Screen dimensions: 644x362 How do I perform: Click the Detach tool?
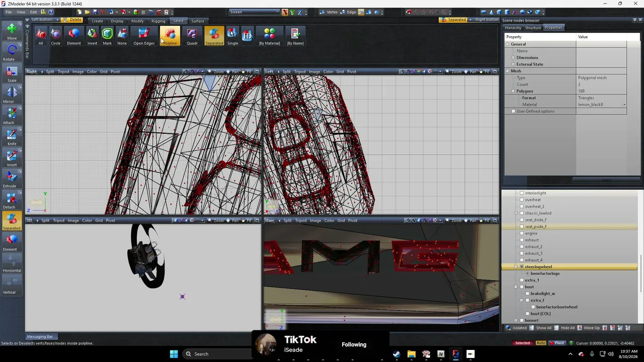click(x=12, y=200)
